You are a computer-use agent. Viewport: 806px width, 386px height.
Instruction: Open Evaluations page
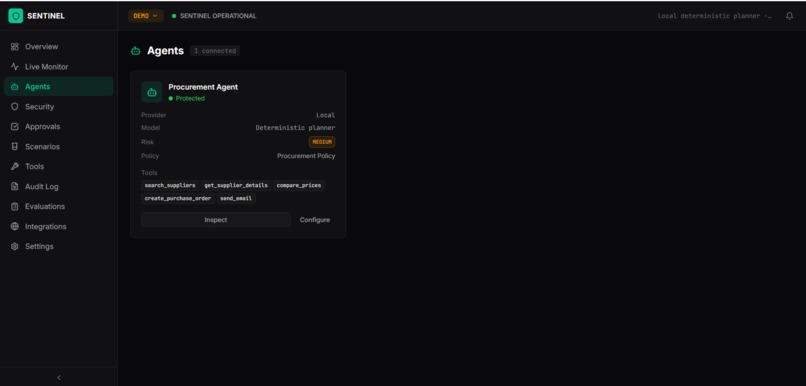[x=59, y=207]
